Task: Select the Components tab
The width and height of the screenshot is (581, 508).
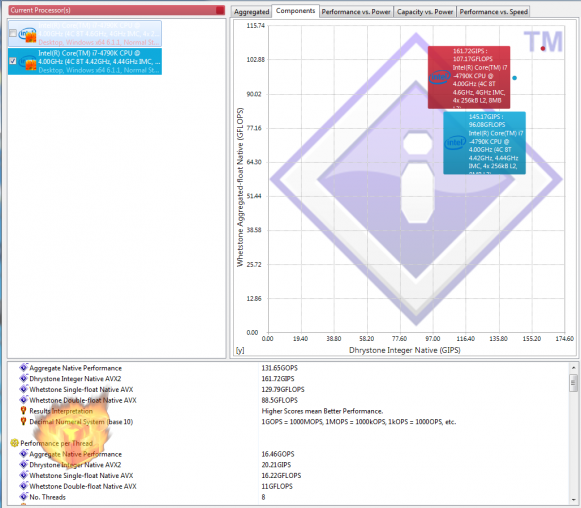Action: click(295, 11)
